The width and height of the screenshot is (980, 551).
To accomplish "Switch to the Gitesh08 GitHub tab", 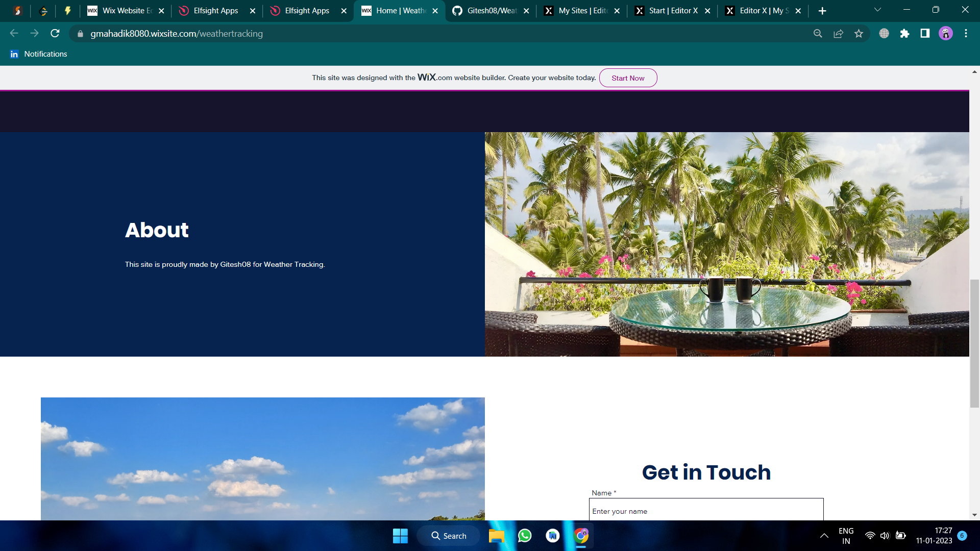I will (490, 11).
